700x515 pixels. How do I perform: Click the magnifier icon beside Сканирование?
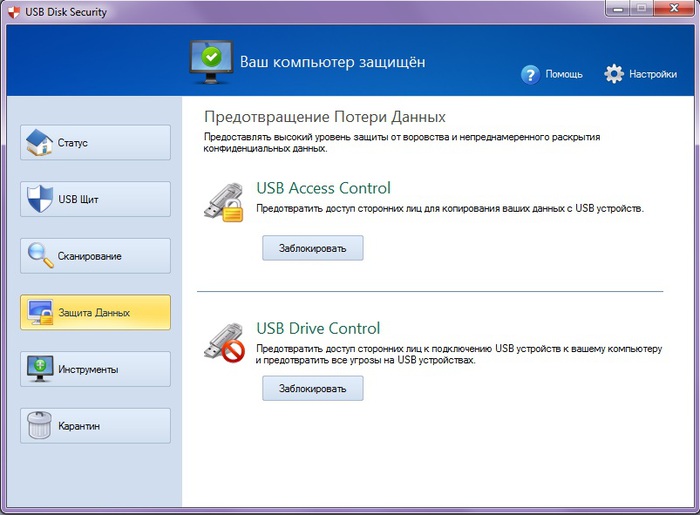pyautogui.click(x=40, y=255)
